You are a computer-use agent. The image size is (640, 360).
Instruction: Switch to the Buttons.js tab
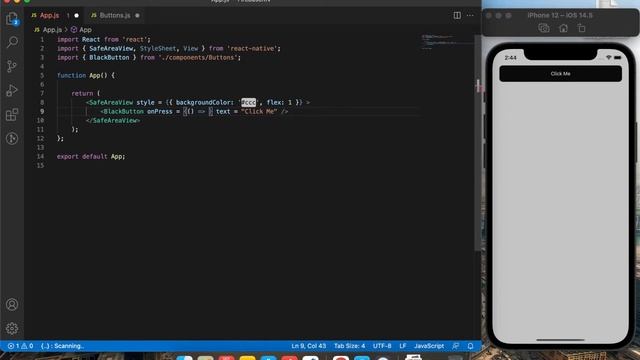[115, 16]
